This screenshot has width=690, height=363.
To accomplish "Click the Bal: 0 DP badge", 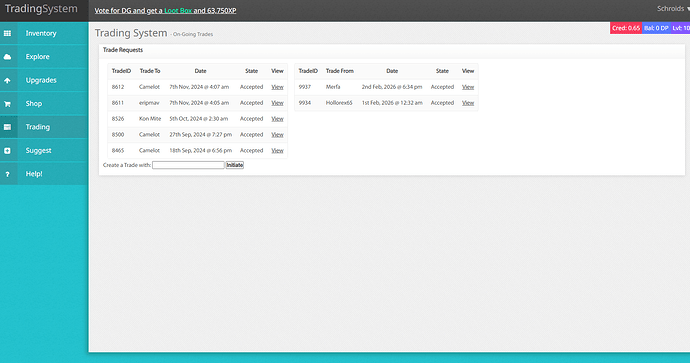I will pos(656,28).
